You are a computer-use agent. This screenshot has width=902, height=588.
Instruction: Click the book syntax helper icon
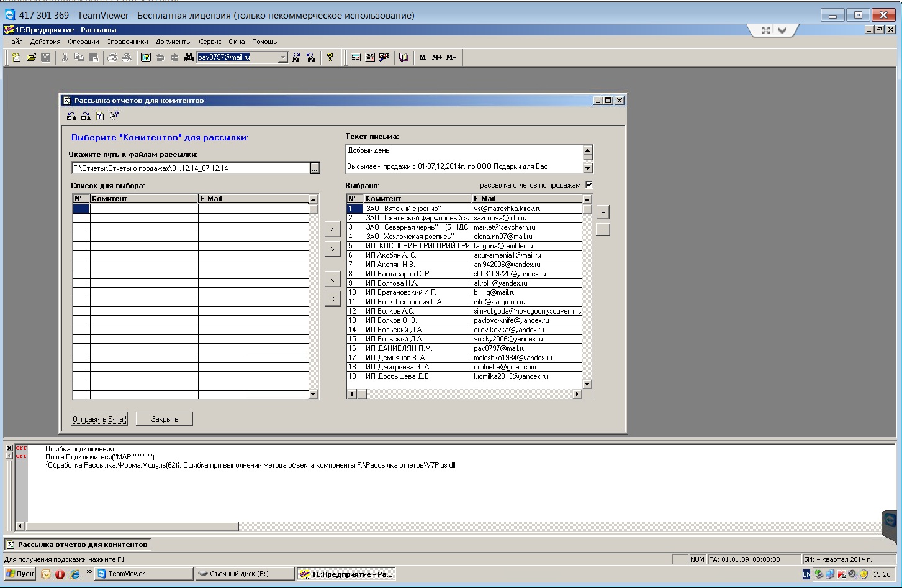(404, 58)
